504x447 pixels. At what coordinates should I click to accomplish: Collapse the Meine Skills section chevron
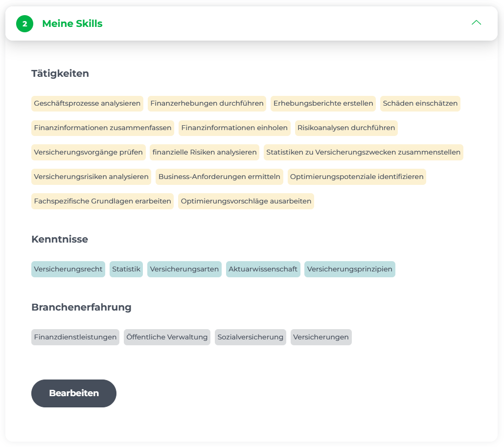point(476,23)
